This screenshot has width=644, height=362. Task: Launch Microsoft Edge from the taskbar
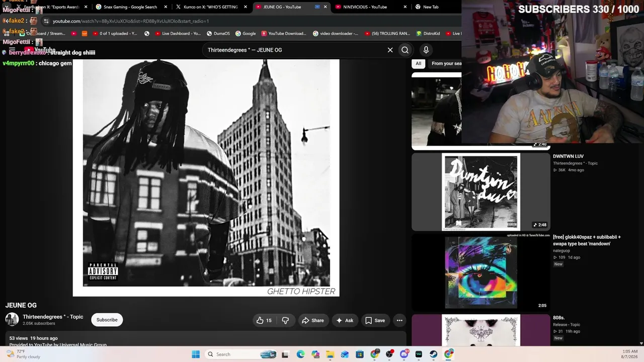tap(300, 354)
